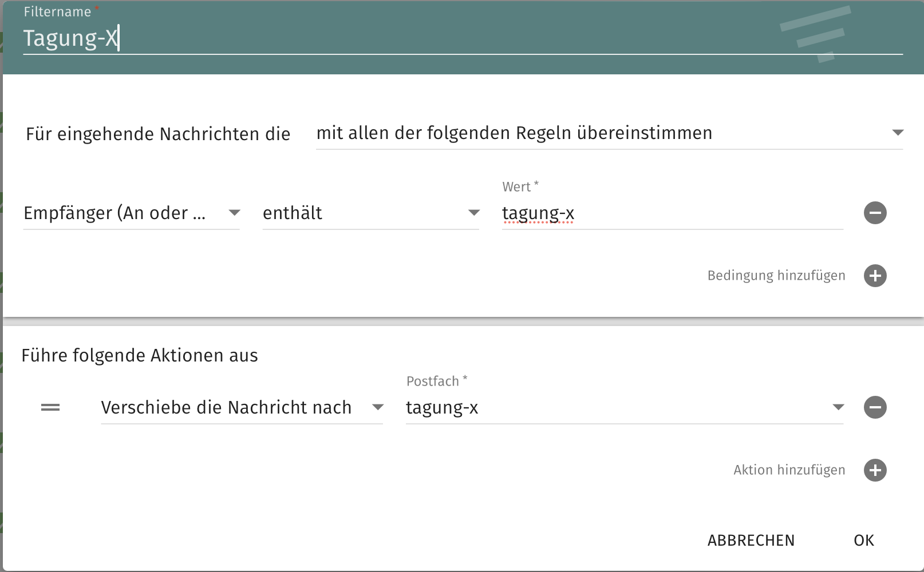Viewport: 924px width, 572px height.
Task: Click the filter lines icon in header
Action: 815,34
